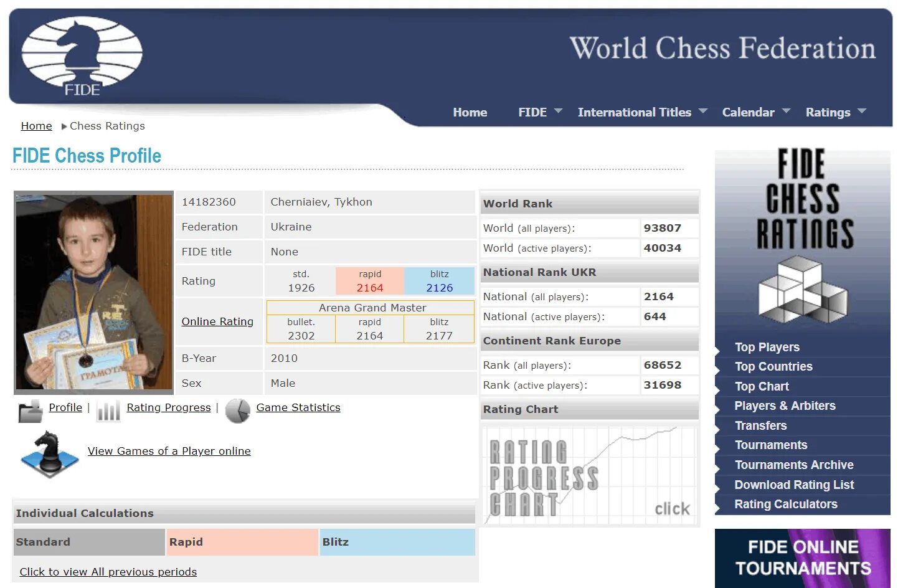The width and height of the screenshot is (903, 588).
Task: Click the World Chess Federation title
Action: [722, 49]
